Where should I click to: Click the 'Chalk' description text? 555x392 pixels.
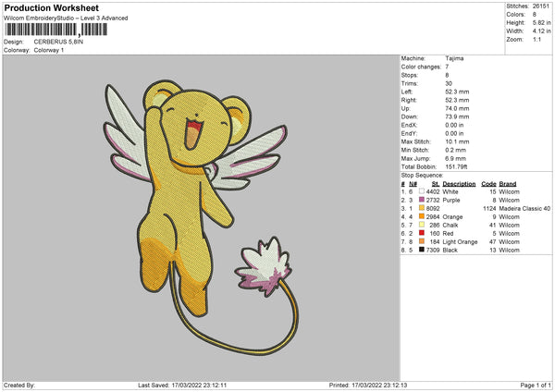point(450,226)
